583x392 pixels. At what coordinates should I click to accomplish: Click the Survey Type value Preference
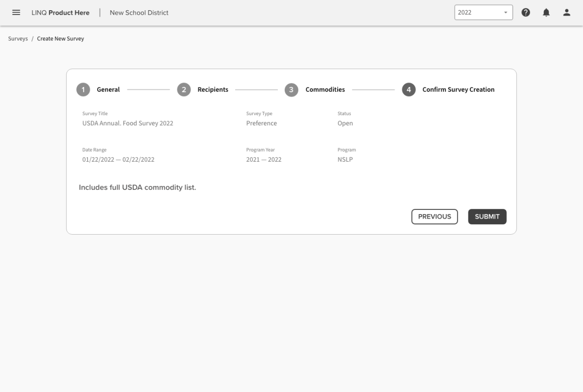coord(261,123)
